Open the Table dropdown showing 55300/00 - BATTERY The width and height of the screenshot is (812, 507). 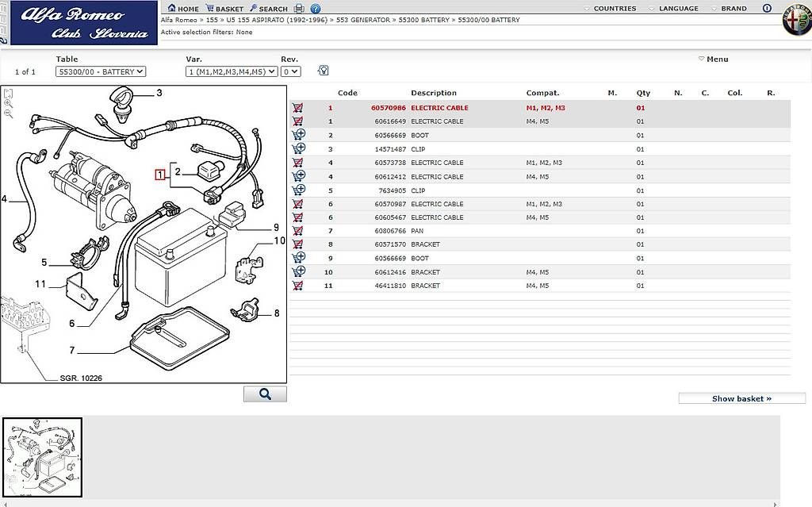point(101,71)
